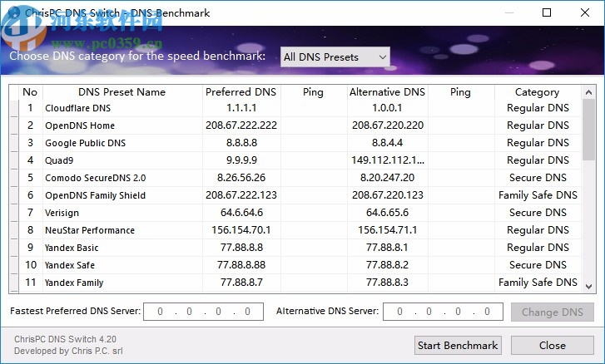Click Regular DNS category in Cloudflare row

point(538,108)
